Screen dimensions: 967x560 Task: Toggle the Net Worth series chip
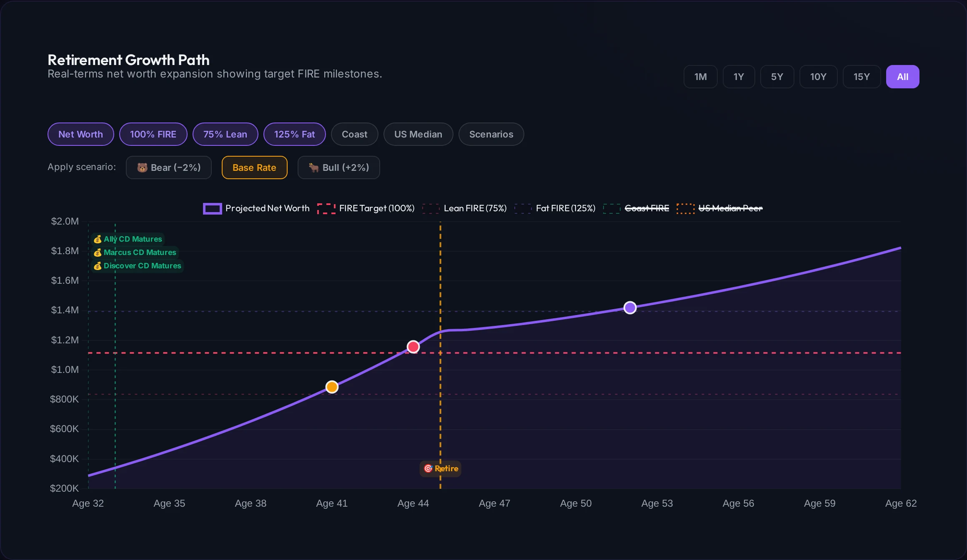[80, 134]
